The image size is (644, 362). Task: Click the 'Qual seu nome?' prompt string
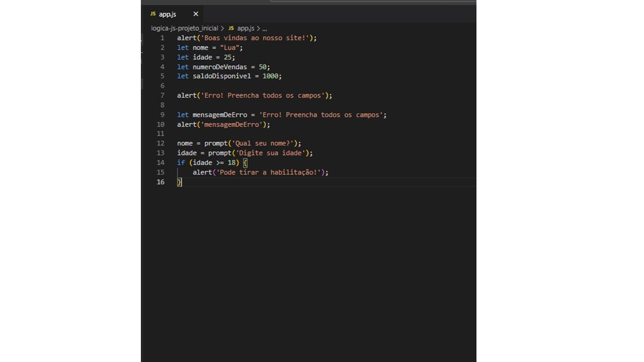(x=263, y=143)
